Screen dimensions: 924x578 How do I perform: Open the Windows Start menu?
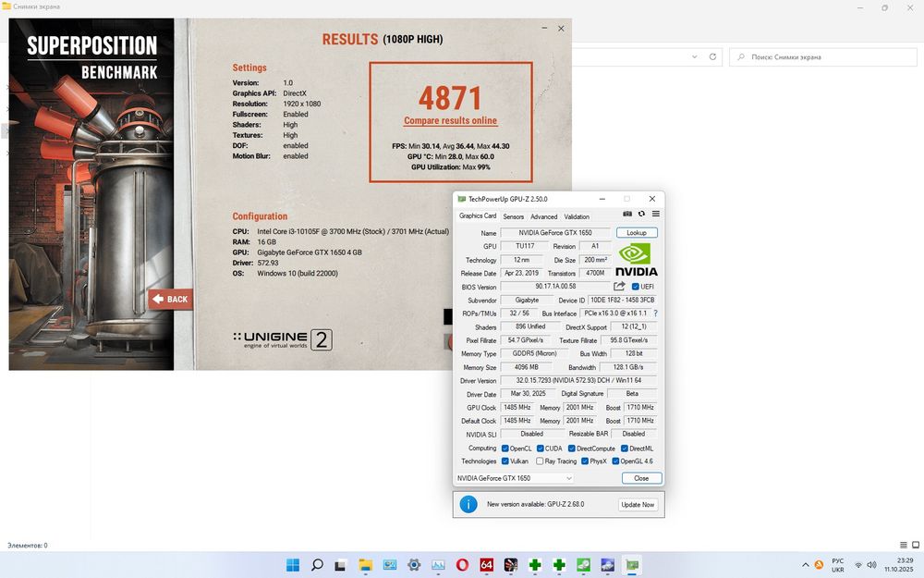coord(293,565)
